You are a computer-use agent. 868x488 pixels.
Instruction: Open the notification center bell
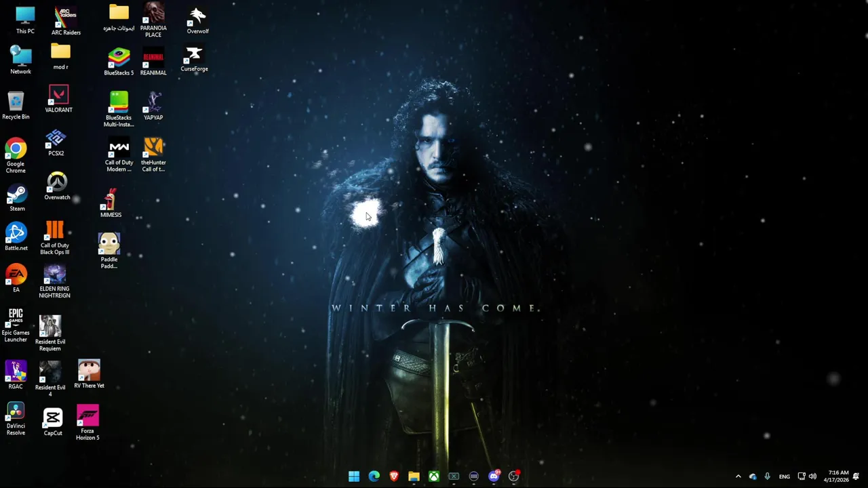[x=856, y=476]
